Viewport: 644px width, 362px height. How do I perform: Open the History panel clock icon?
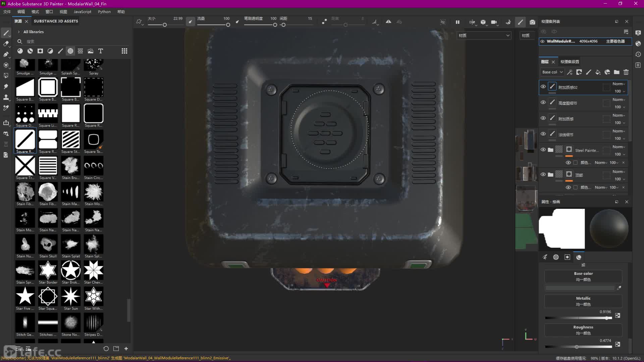(638, 54)
